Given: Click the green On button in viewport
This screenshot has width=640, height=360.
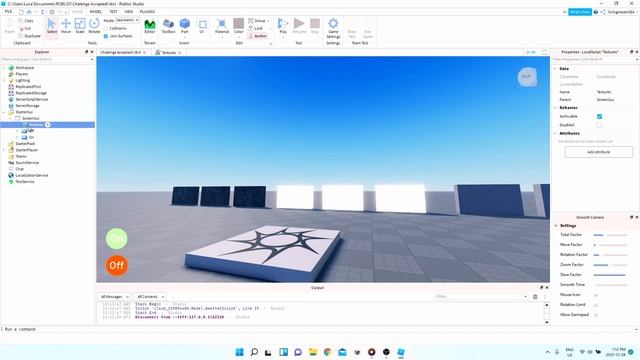Looking at the screenshot, I should coord(117,238).
